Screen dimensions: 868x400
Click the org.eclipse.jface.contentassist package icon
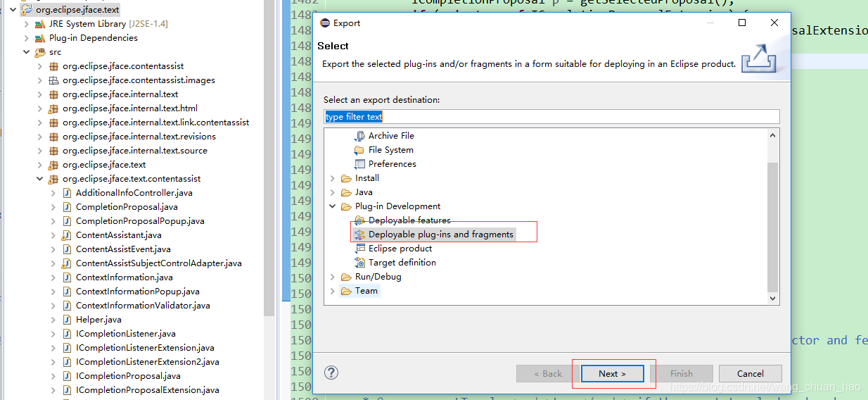(53, 66)
